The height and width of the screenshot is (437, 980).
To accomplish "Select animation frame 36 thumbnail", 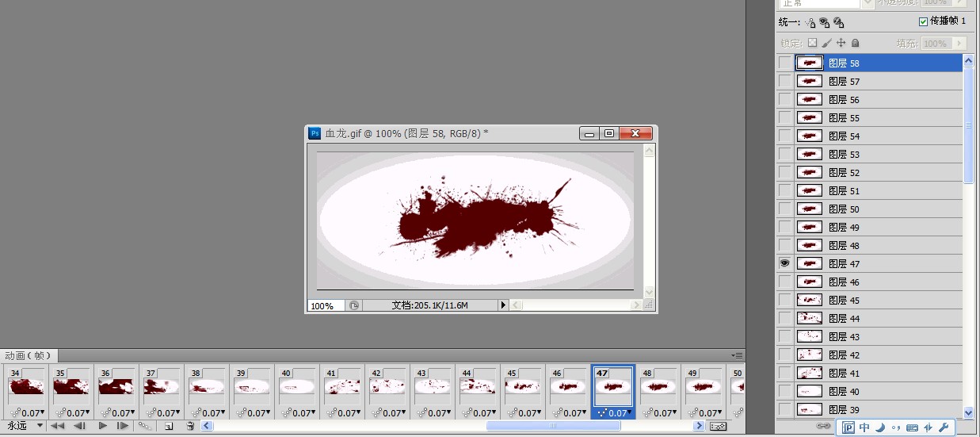I will pyautogui.click(x=116, y=386).
